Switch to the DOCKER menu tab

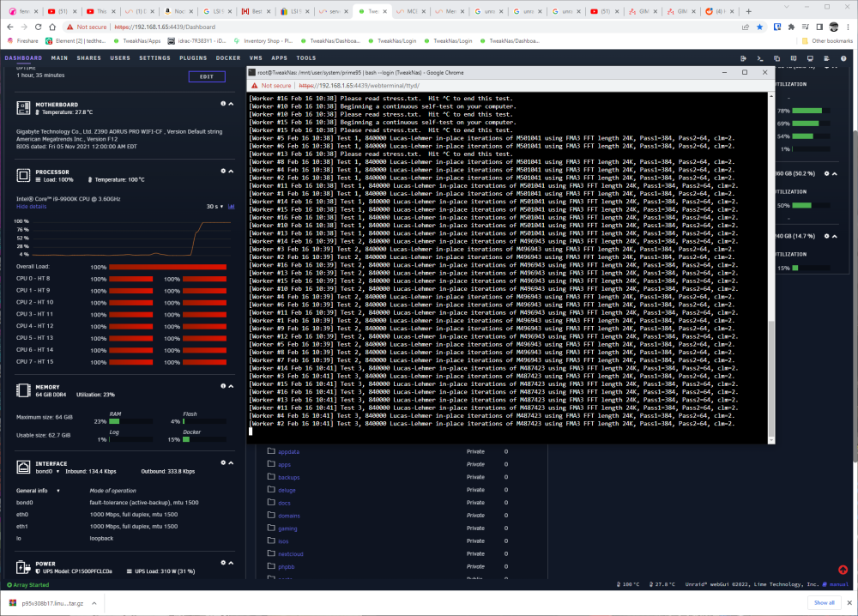[x=228, y=58]
